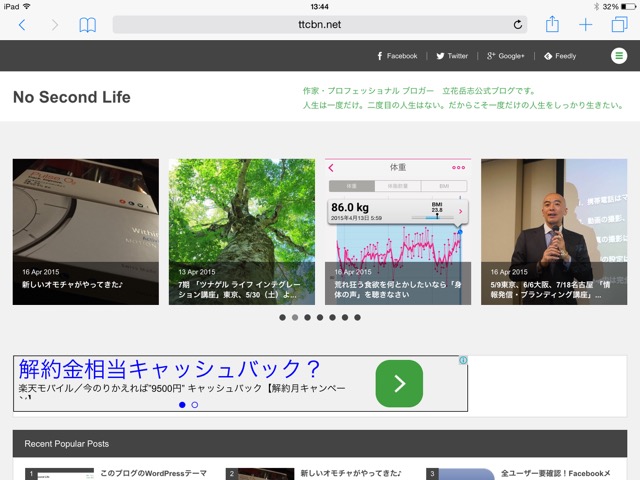Show all open tabs icon
Image resolution: width=640 pixels, height=480 pixels.
(619, 25)
